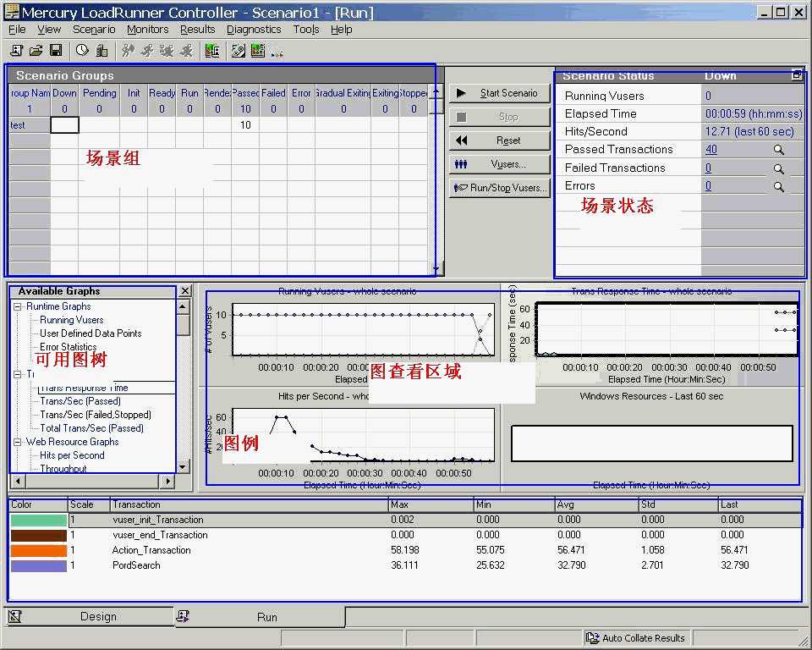This screenshot has width=812, height=650.
Task: Click the Vusers... button
Action: pos(499,164)
